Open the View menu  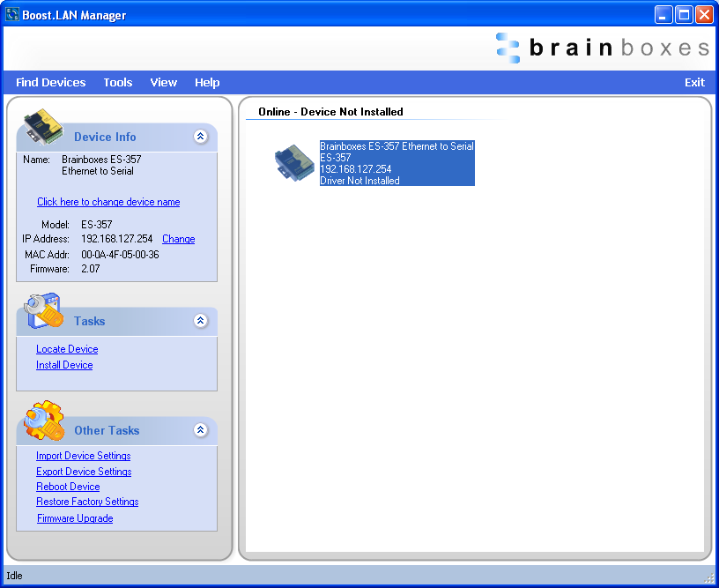click(x=163, y=82)
